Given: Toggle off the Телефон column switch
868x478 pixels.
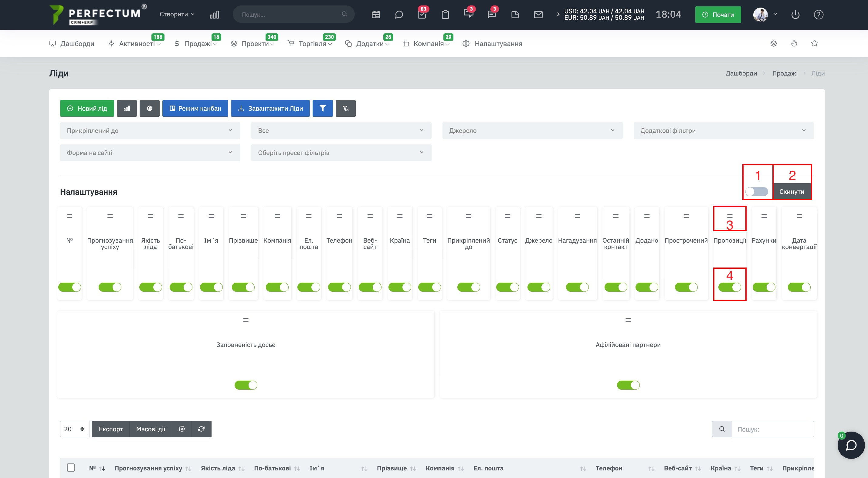Looking at the screenshot, I should tap(339, 287).
